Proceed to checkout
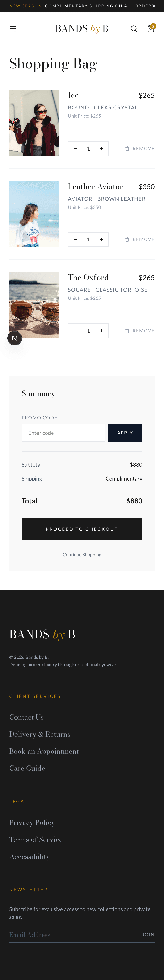Screen dimensions: 164x980 [82, 529]
